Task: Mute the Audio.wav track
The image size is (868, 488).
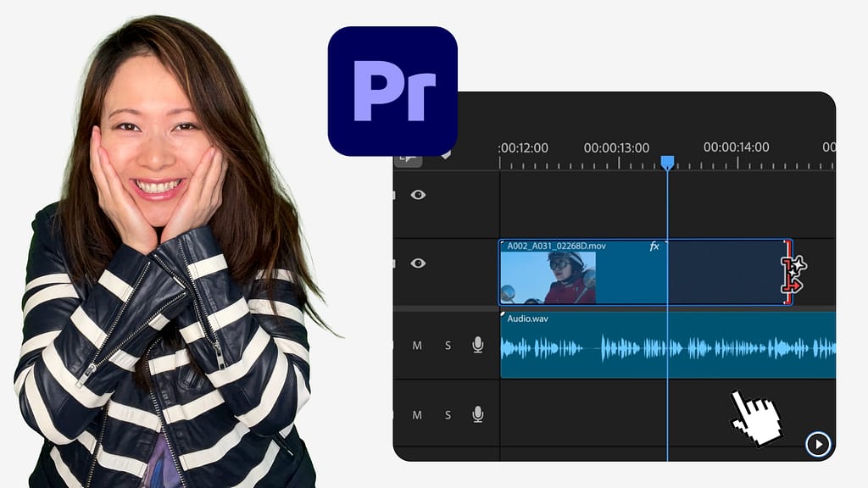Action: (417, 345)
